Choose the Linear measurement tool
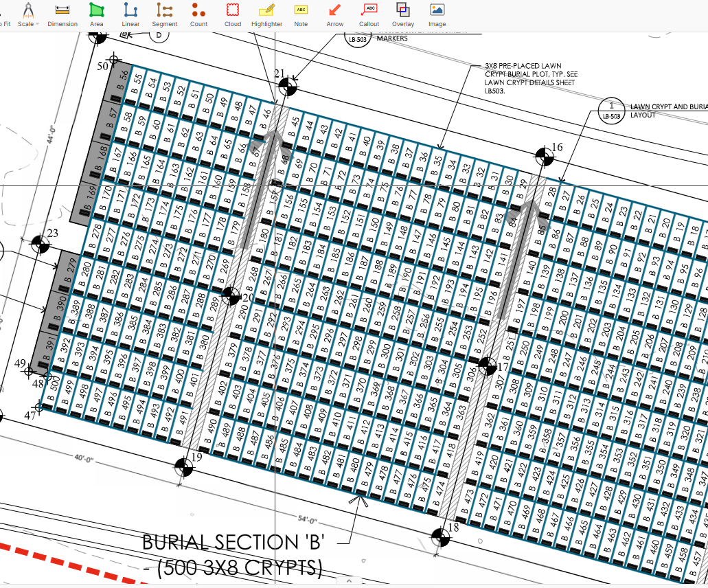This screenshot has height=588, width=708. [130, 15]
